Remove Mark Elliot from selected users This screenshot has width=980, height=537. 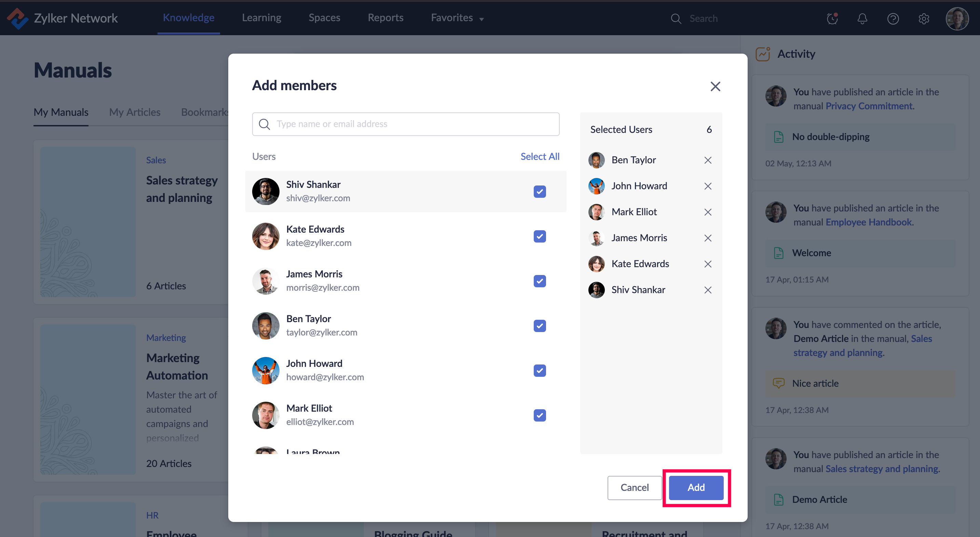(x=708, y=212)
